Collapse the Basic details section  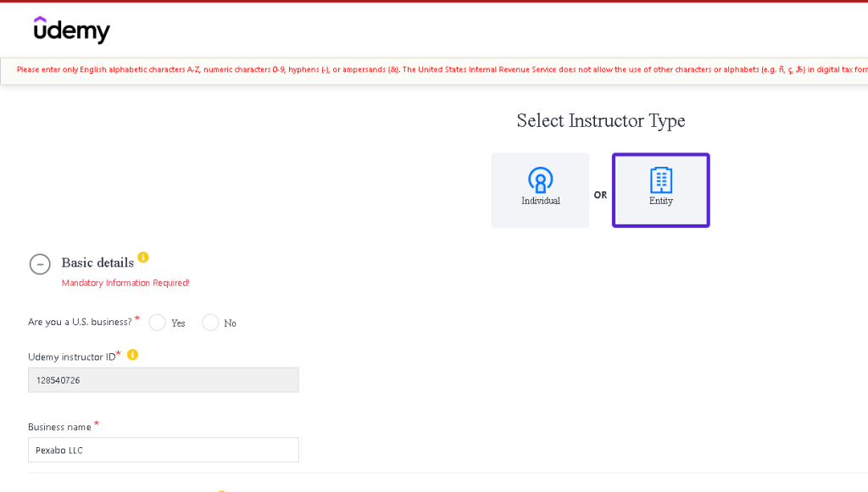coord(40,264)
